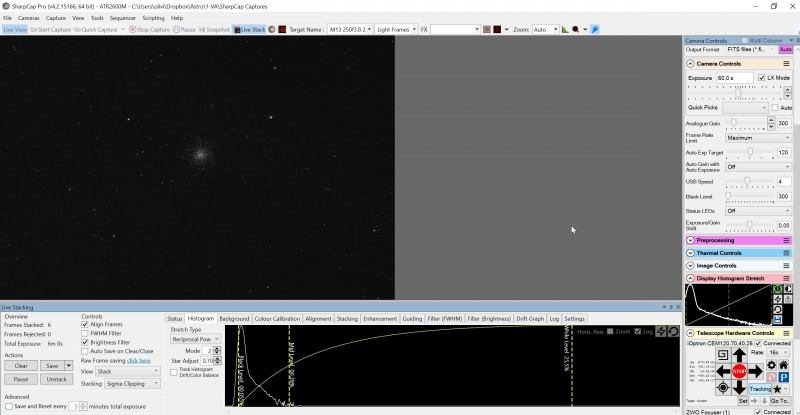Open mount settings gear icon
Screen dimensions: 800x415
771,365
